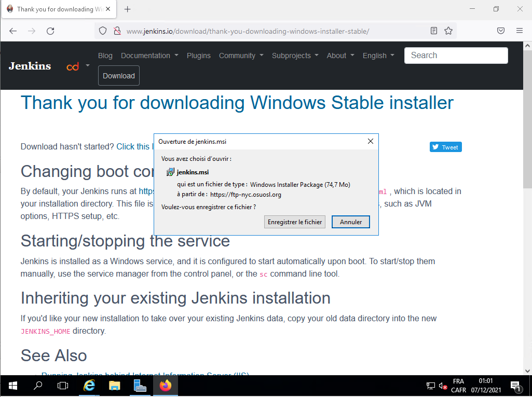Viewport: 532px width, 397px height.
Task: Close the 'Ouverture de jenkins.msi' dialog
Action: [371, 141]
